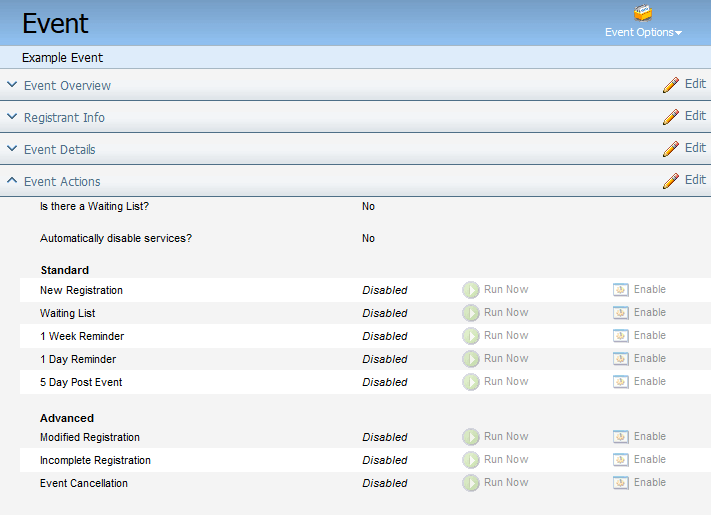
Task: Click the Event Overview section title
Action: point(67,86)
